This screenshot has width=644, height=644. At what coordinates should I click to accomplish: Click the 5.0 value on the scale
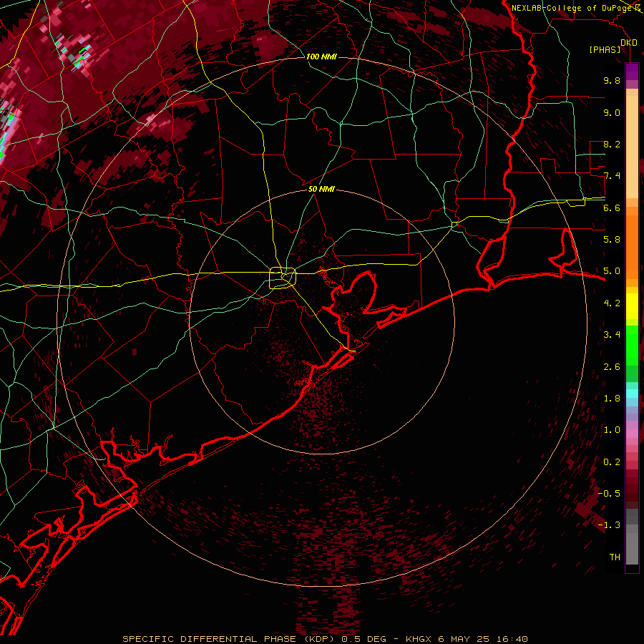tap(612, 271)
